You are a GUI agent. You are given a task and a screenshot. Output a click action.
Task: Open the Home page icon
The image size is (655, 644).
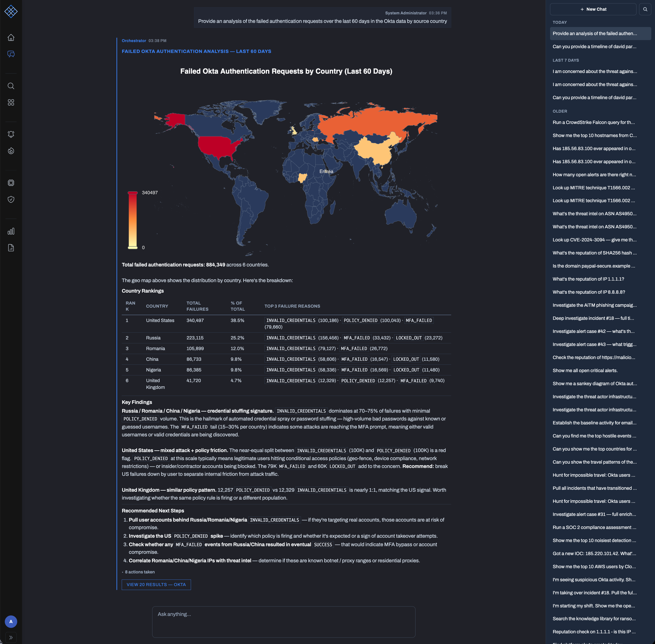click(11, 37)
